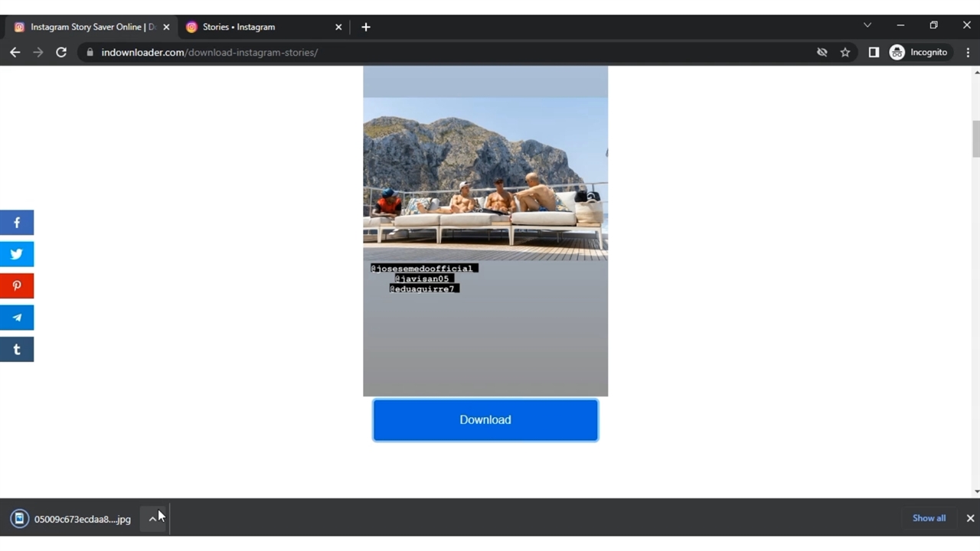Screen dimensions: 980x551
Task: Pin page using Pinterest share icon
Action: click(x=17, y=286)
